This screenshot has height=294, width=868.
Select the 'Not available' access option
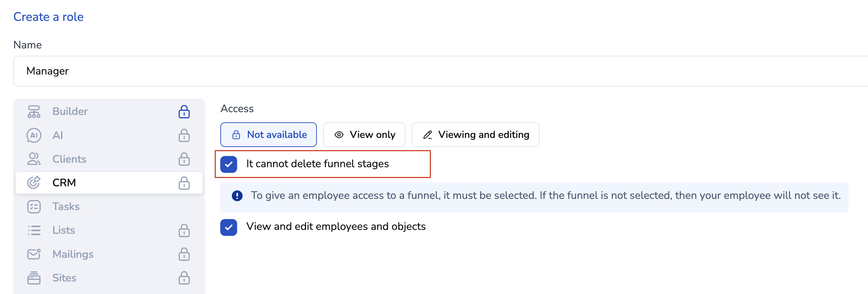268,134
